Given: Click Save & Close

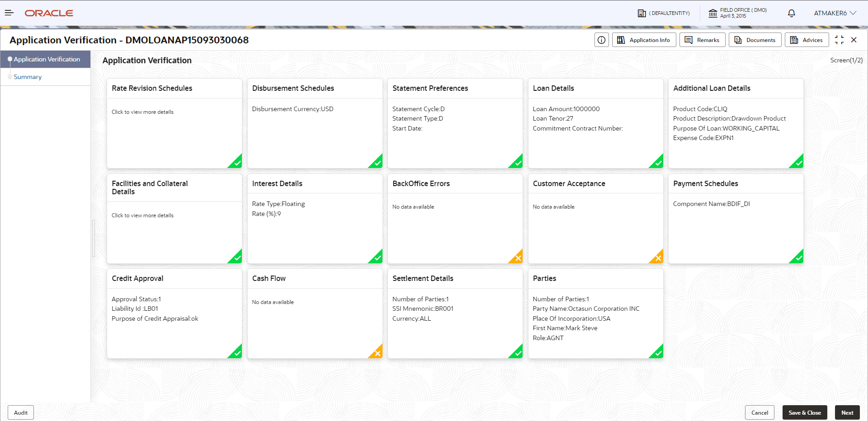Looking at the screenshot, I should point(805,412).
